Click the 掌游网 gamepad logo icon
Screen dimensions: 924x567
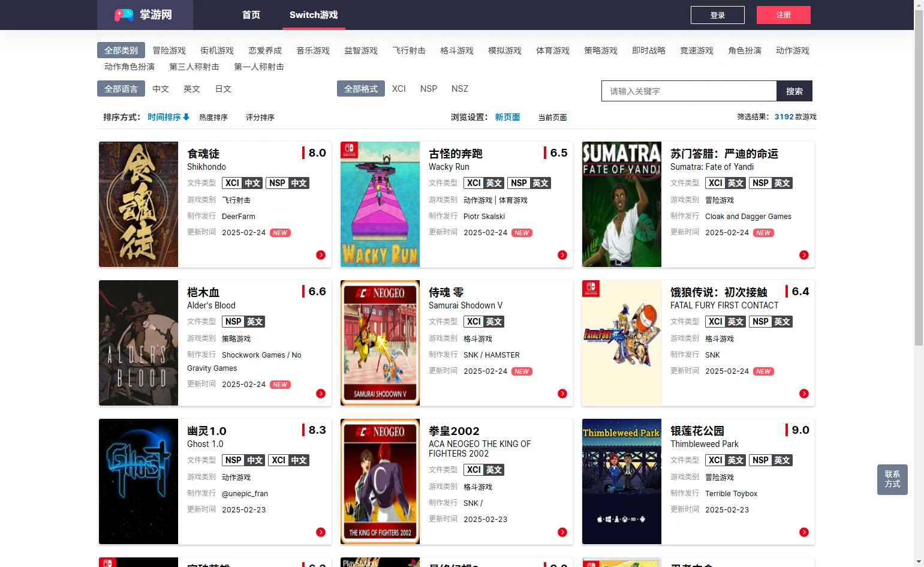click(124, 15)
